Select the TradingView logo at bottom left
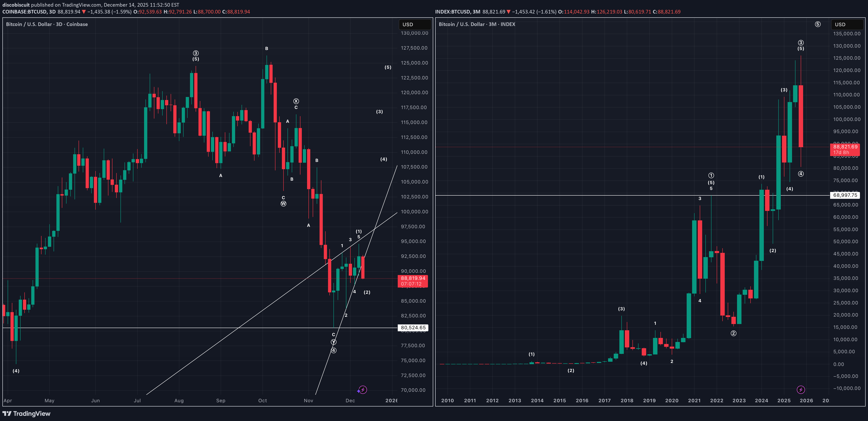 [x=26, y=414]
